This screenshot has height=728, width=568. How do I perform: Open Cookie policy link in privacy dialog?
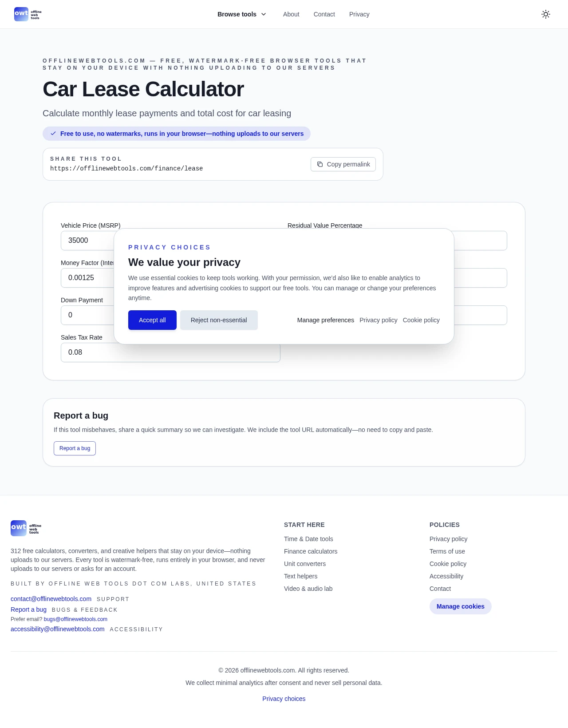coord(421,320)
